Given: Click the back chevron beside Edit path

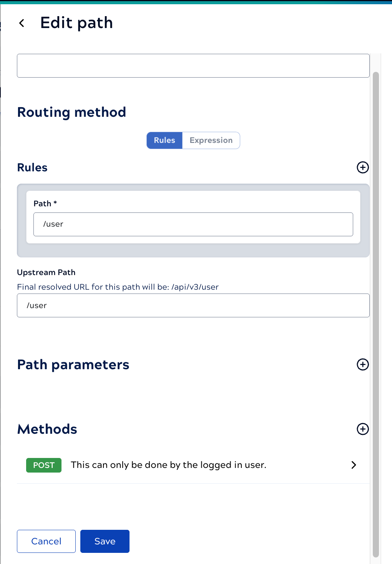Looking at the screenshot, I should pyautogui.click(x=22, y=23).
